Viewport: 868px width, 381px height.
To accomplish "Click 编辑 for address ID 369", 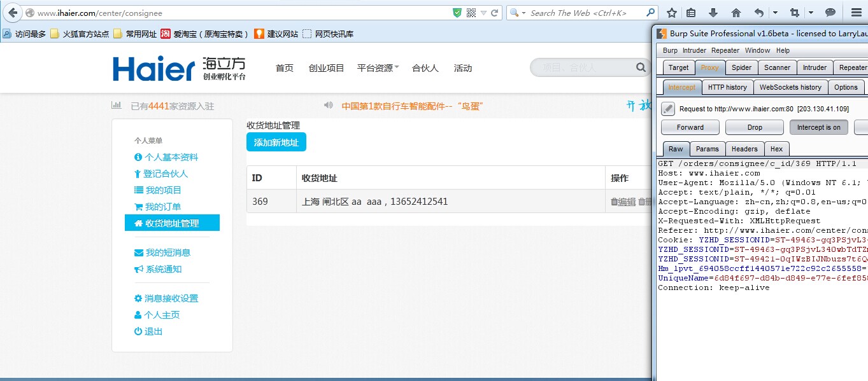I will 623,202.
